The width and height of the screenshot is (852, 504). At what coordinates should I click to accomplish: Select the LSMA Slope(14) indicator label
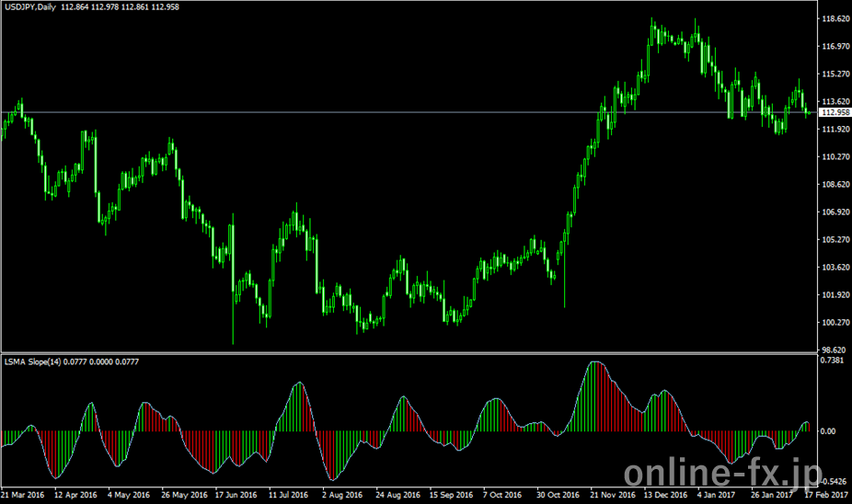click(32, 361)
